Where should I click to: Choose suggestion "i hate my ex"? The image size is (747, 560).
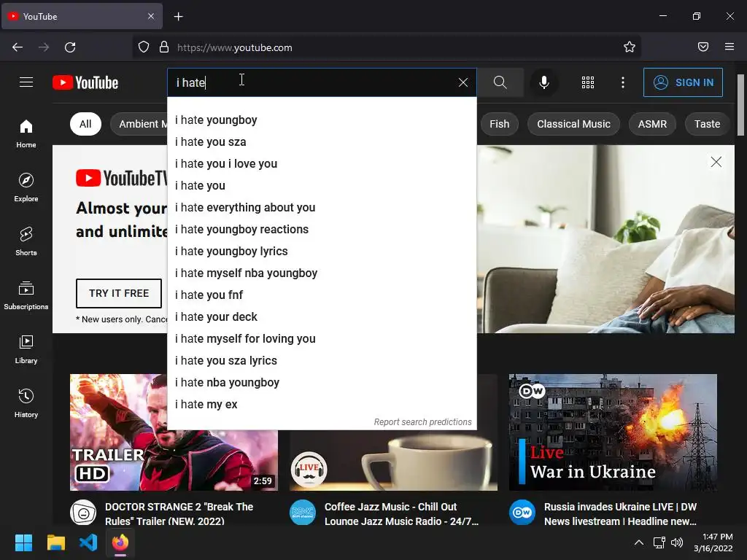322,405
